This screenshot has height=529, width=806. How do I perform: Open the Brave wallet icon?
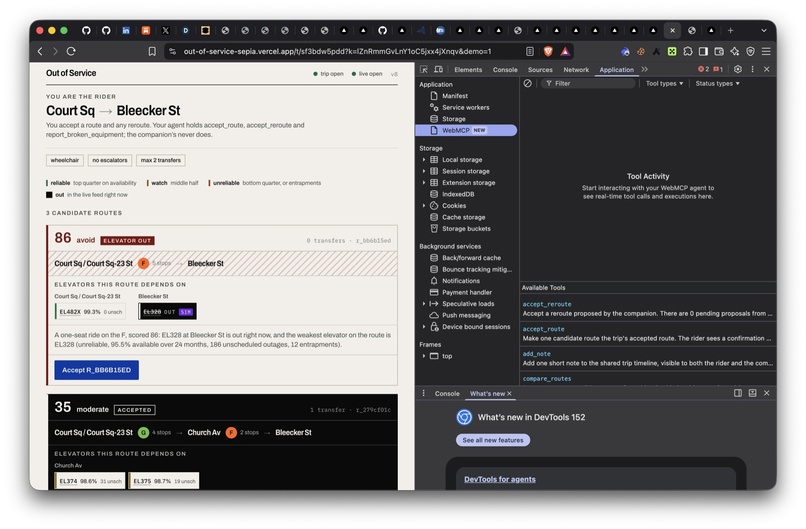tap(719, 51)
